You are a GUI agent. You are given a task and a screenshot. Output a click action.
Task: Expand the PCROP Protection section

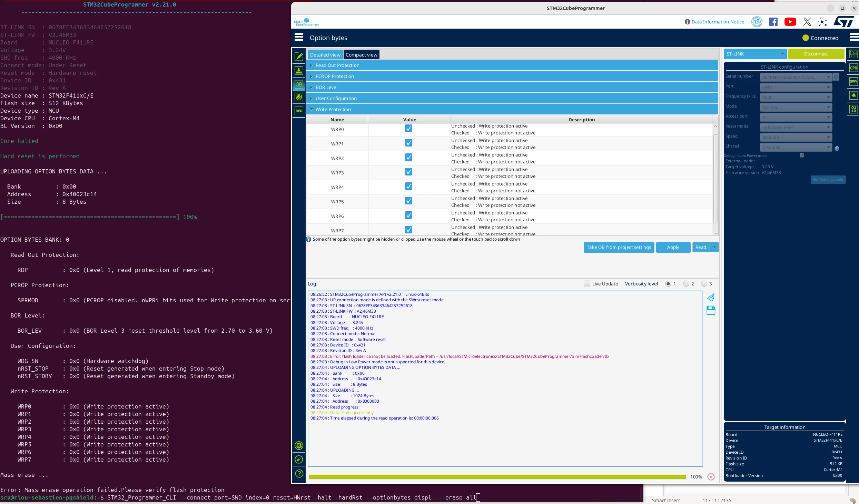(512, 76)
